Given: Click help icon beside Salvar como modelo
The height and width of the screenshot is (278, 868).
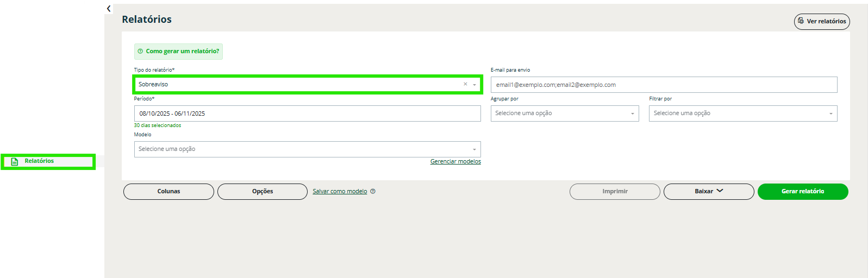Looking at the screenshot, I should pyautogui.click(x=373, y=191).
